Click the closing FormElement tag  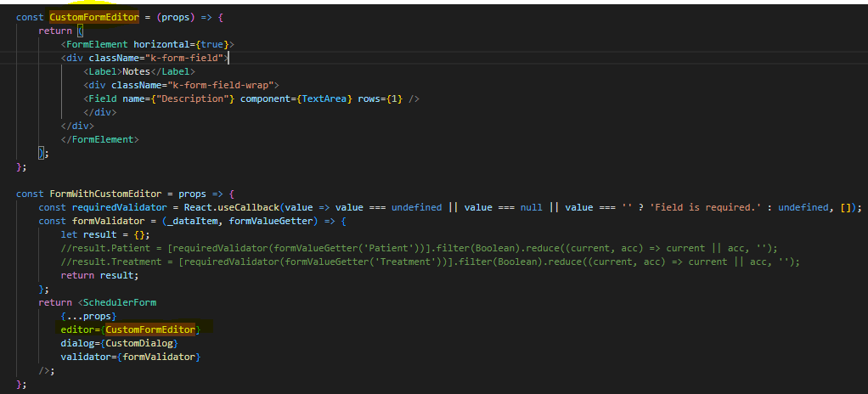click(x=99, y=139)
